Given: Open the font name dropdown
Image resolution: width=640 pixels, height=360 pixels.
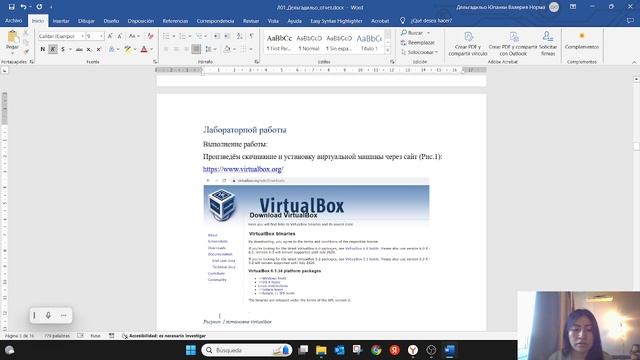Looking at the screenshot, I should [82, 36].
